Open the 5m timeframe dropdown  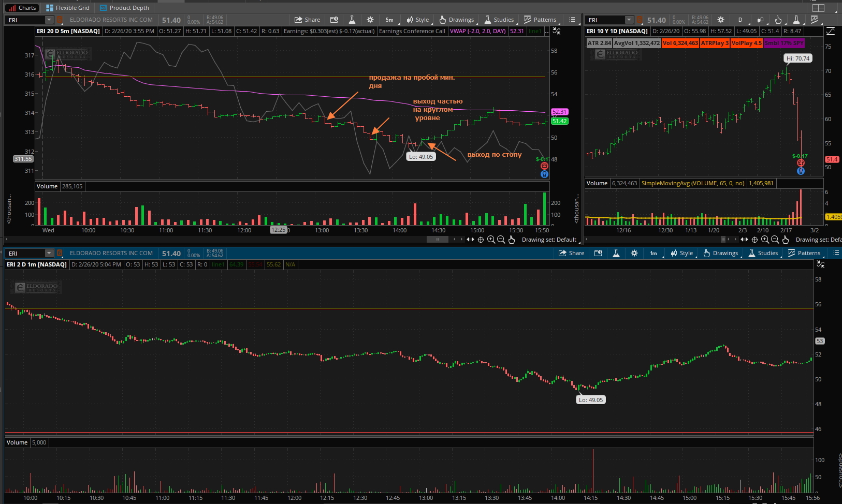tap(389, 20)
